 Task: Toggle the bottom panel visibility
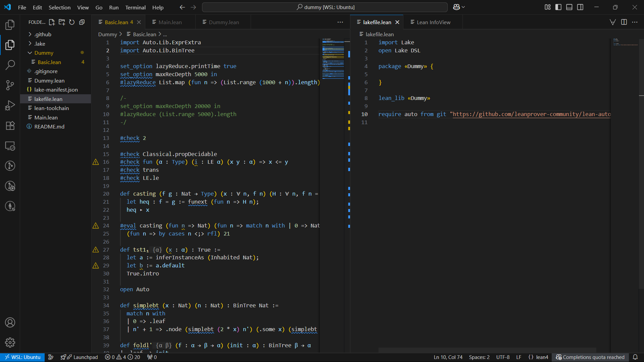pyautogui.click(x=569, y=7)
